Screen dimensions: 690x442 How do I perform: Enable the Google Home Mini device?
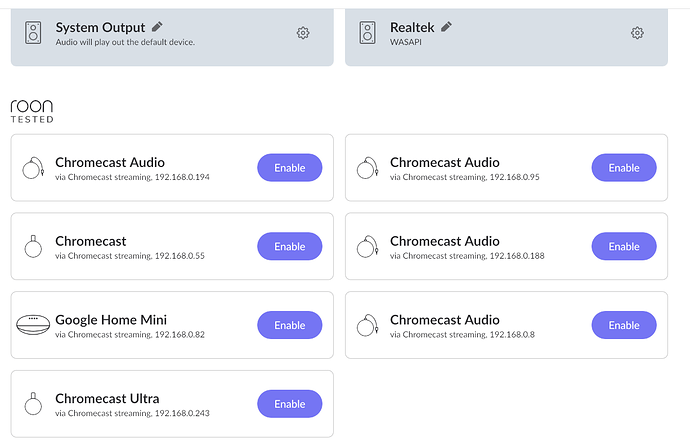(x=290, y=325)
